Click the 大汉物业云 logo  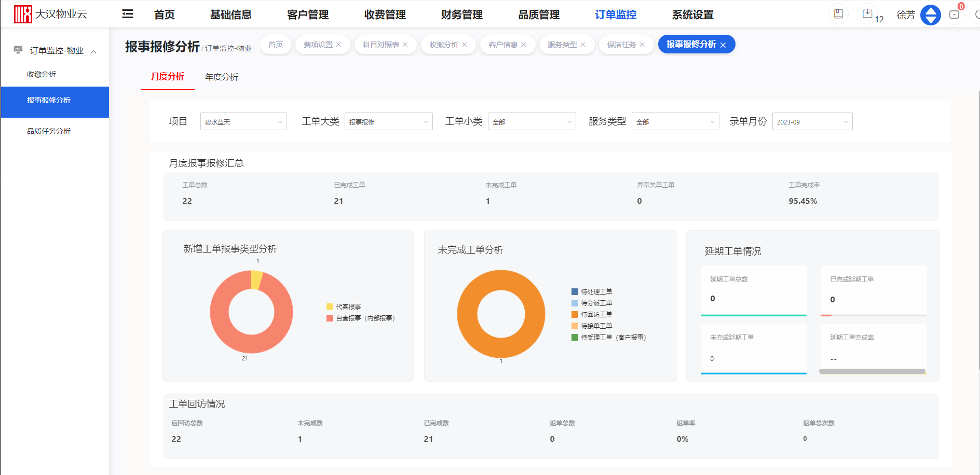(50, 14)
